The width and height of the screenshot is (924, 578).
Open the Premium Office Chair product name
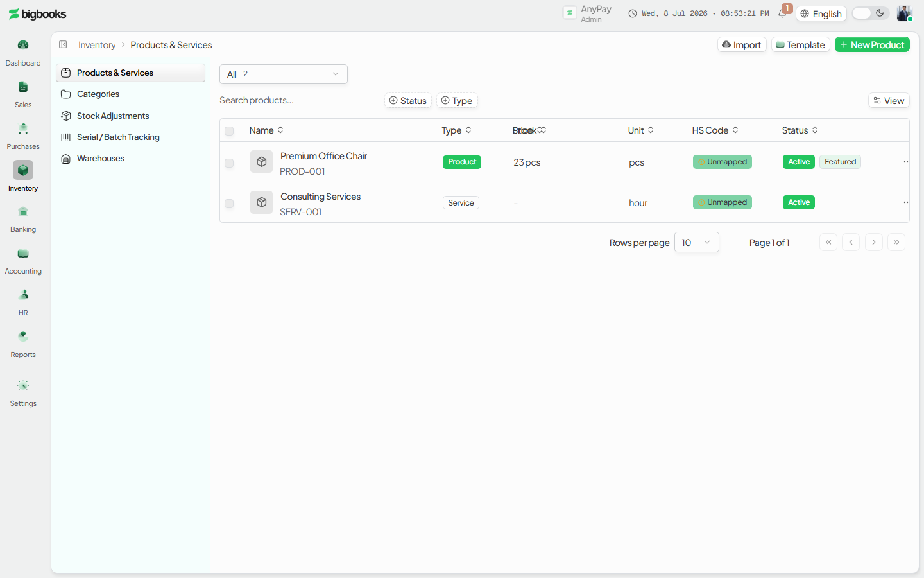323,156
